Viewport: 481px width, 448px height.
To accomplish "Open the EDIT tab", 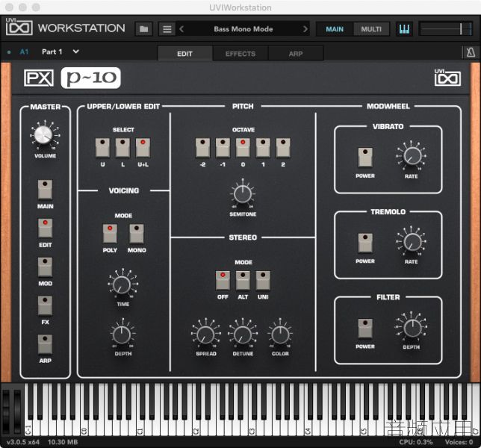I will pyautogui.click(x=184, y=54).
